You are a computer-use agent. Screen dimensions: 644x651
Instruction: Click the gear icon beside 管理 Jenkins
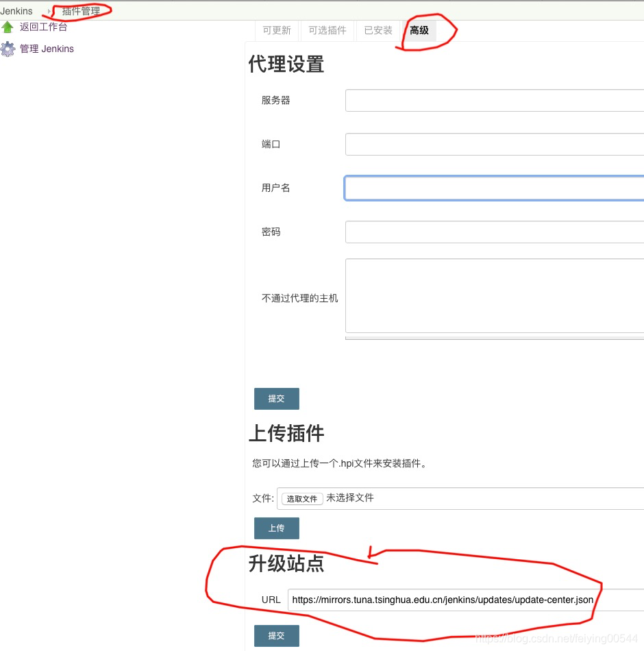8,49
